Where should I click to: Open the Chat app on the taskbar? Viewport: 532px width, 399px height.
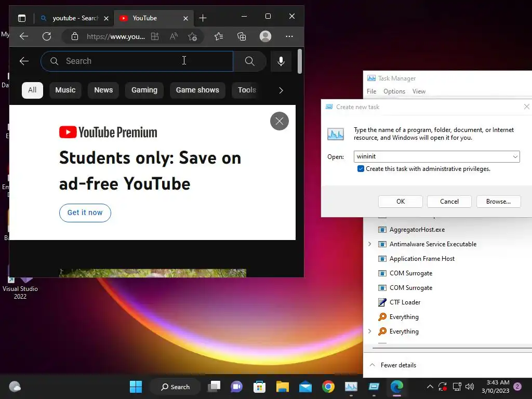[x=236, y=387]
